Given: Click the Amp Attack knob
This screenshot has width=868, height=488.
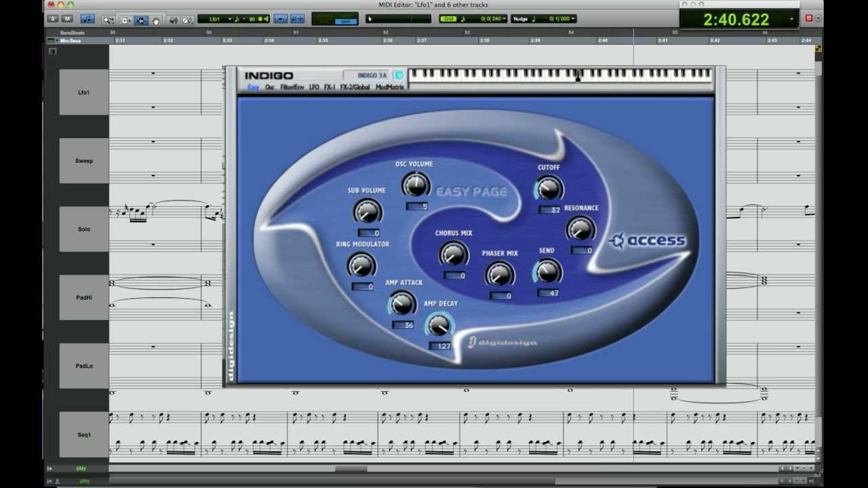Looking at the screenshot, I should [x=402, y=303].
